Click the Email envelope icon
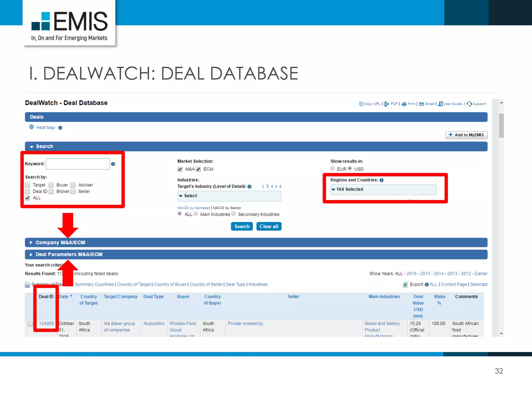The height and width of the screenshot is (399, 532). 421,104
